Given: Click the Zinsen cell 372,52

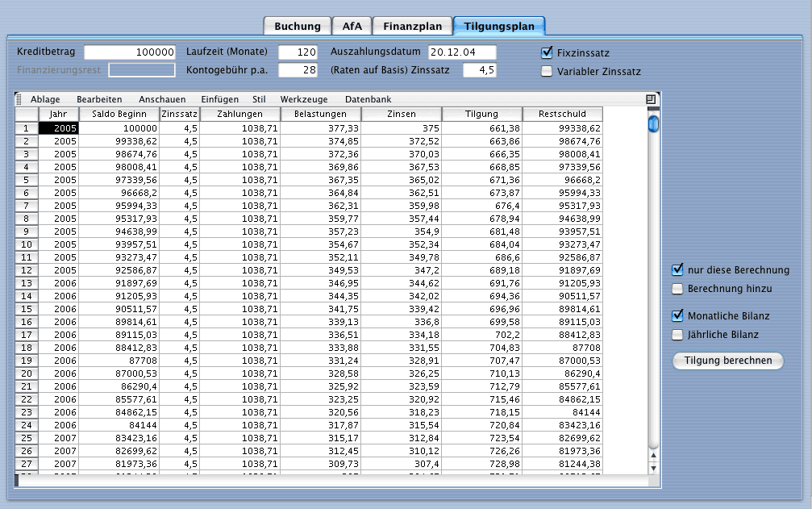Looking at the screenshot, I should pos(402,141).
